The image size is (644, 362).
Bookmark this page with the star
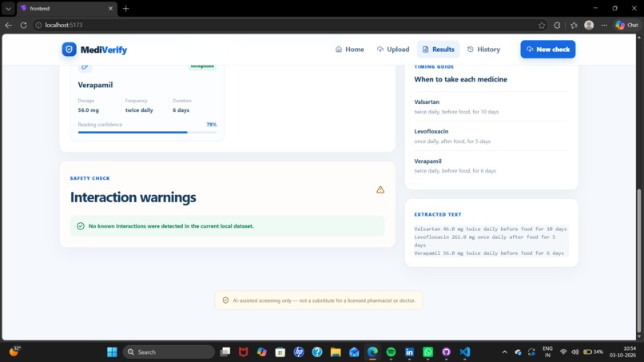pos(542,25)
